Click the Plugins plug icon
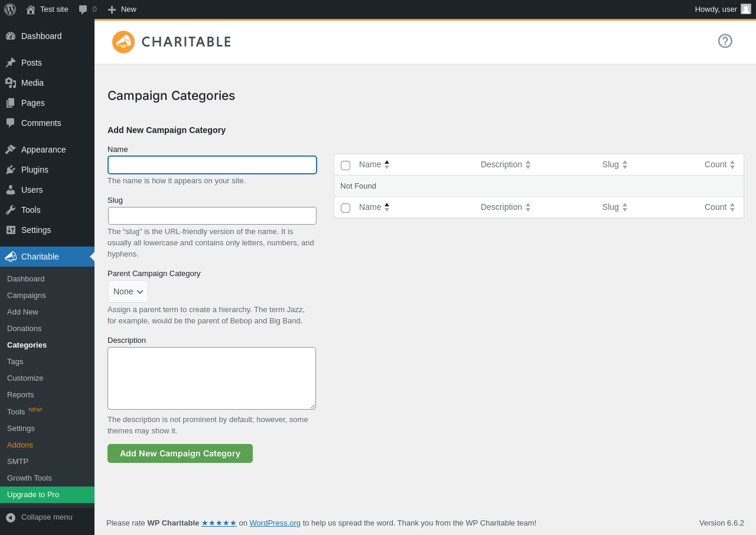Image resolution: width=756 pixels, height=535 pixels. (11, 170)
